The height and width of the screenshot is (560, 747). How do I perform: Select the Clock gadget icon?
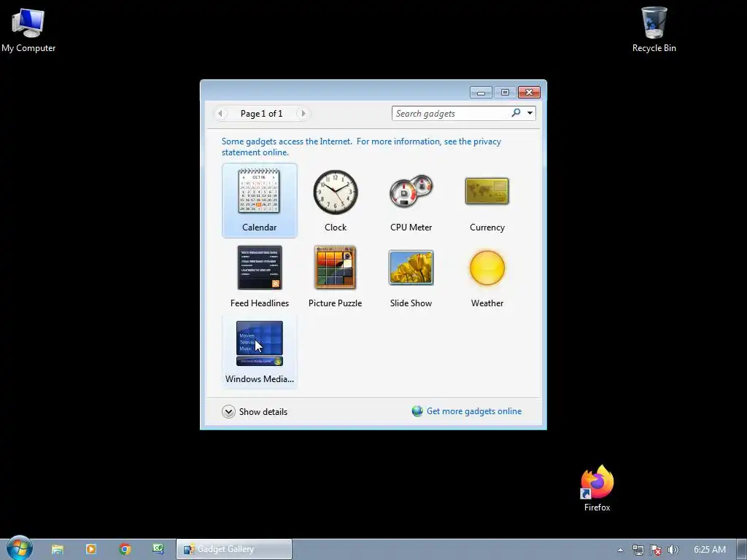pos(336,192)
